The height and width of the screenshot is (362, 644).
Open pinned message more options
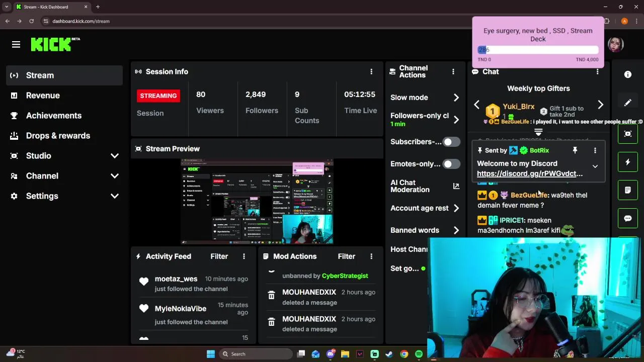(x=595, y=150)
